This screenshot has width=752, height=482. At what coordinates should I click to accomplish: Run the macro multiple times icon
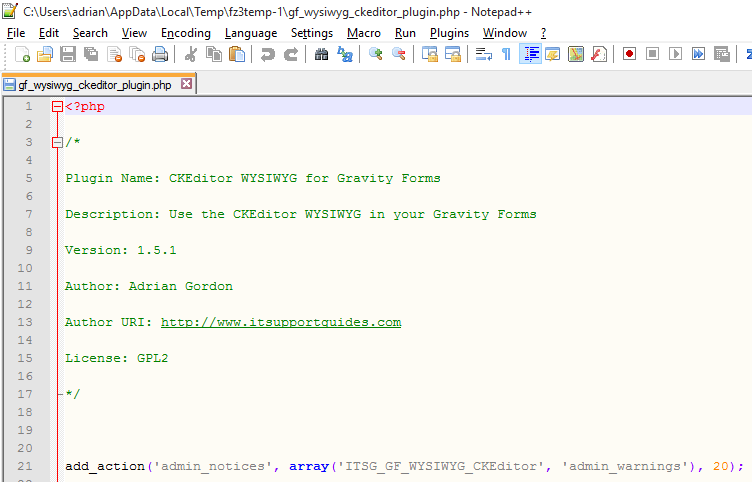coord(698,54)
